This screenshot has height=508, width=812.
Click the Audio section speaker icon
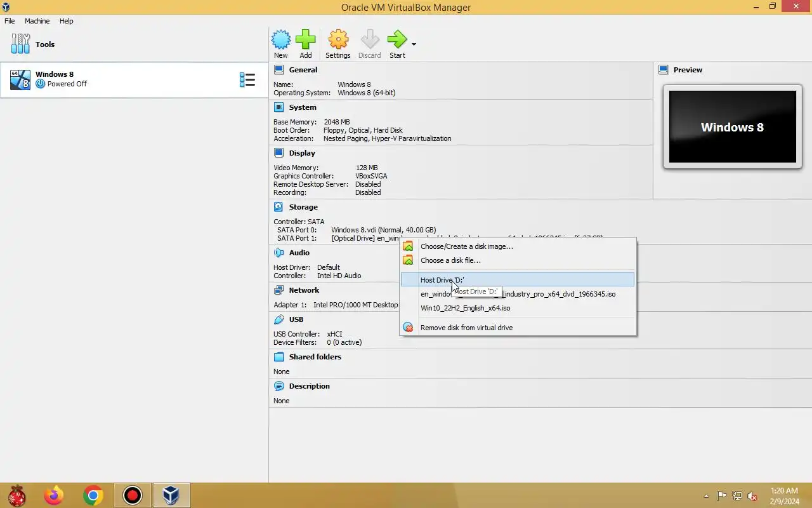click(278, 253)
